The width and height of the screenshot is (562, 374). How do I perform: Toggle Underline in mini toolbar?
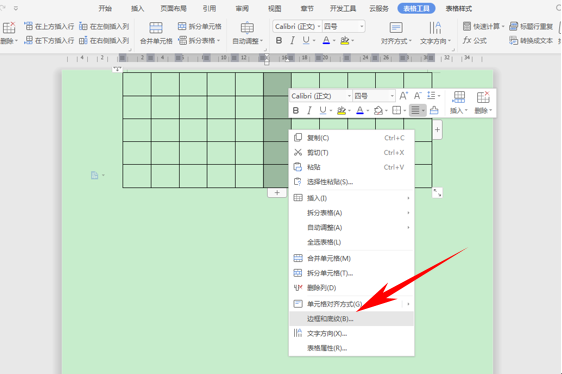tap(323, 110)
